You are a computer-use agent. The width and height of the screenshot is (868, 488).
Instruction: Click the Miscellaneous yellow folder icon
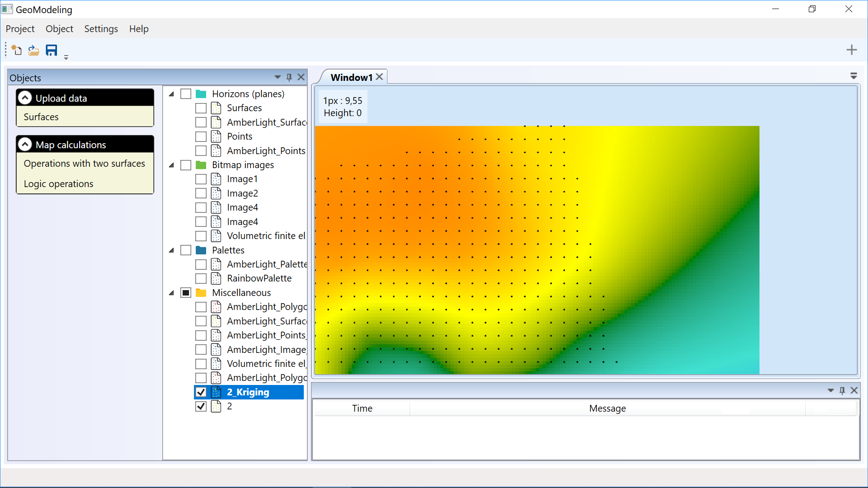[x=201, y=293]
